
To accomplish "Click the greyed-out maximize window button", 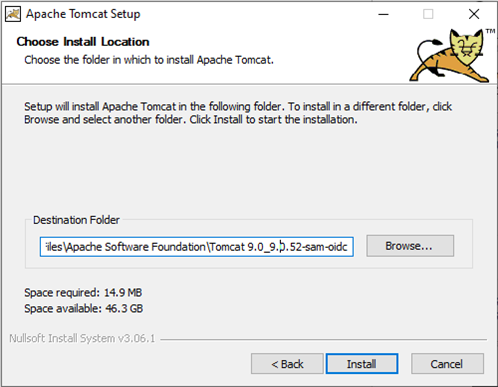I will tap(428, 14).
